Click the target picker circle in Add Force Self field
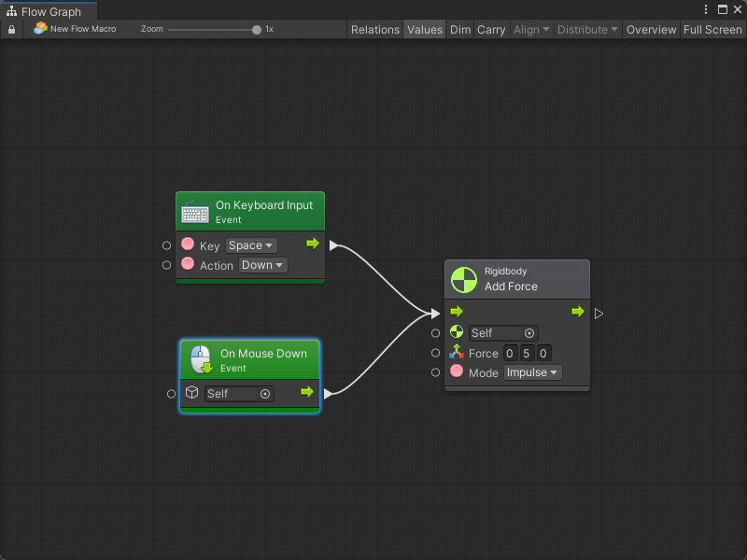747x560 pixels. coord(529,333)
